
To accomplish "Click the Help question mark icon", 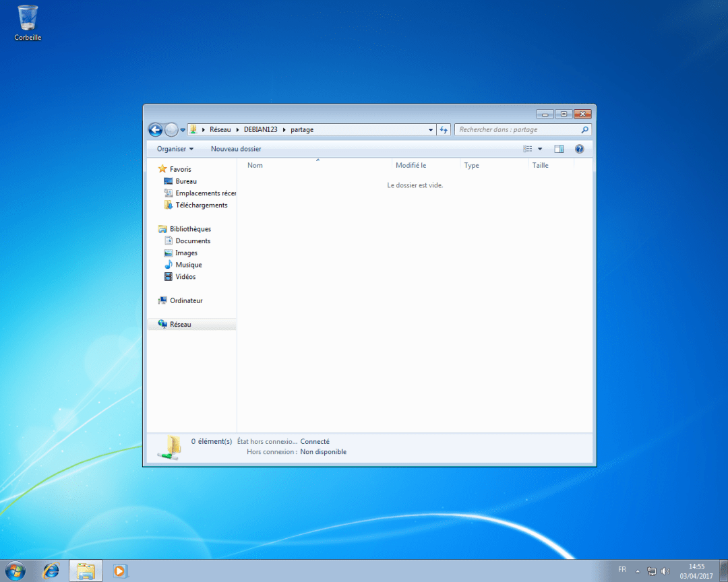I will pos(579,148).
